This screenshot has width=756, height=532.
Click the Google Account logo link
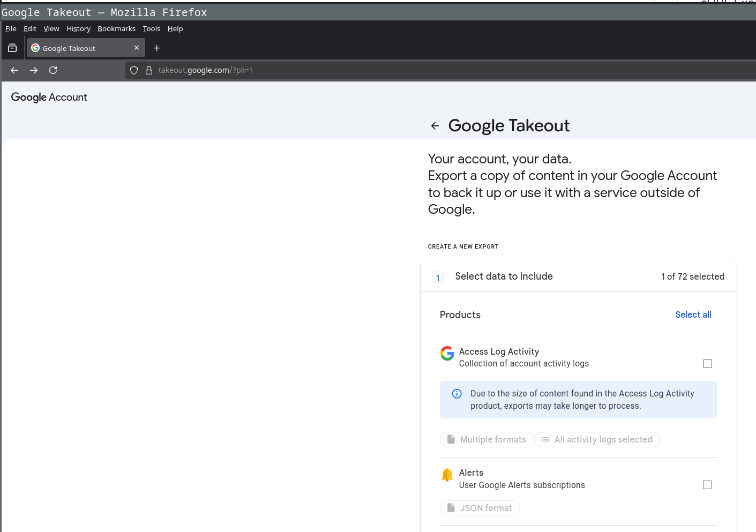(x=49, y=97)
